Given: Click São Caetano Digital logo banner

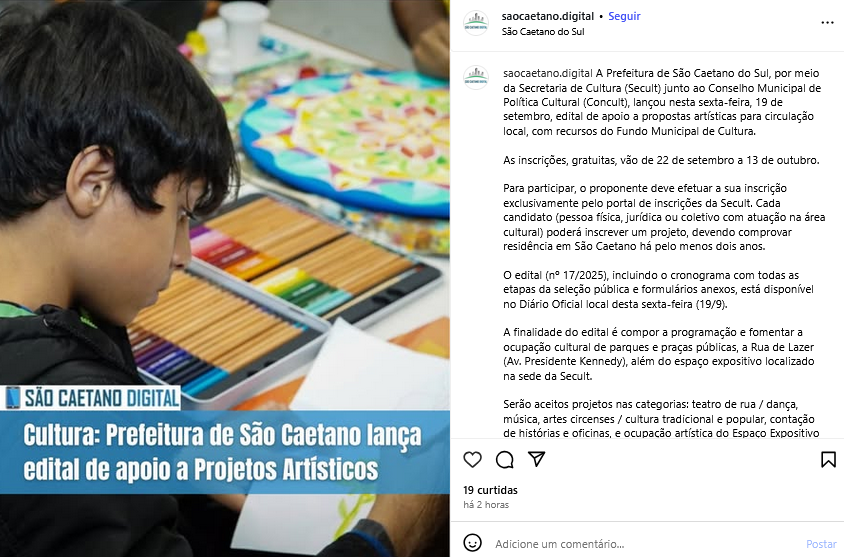Looking at the screenshot, I should pos(91,398).
